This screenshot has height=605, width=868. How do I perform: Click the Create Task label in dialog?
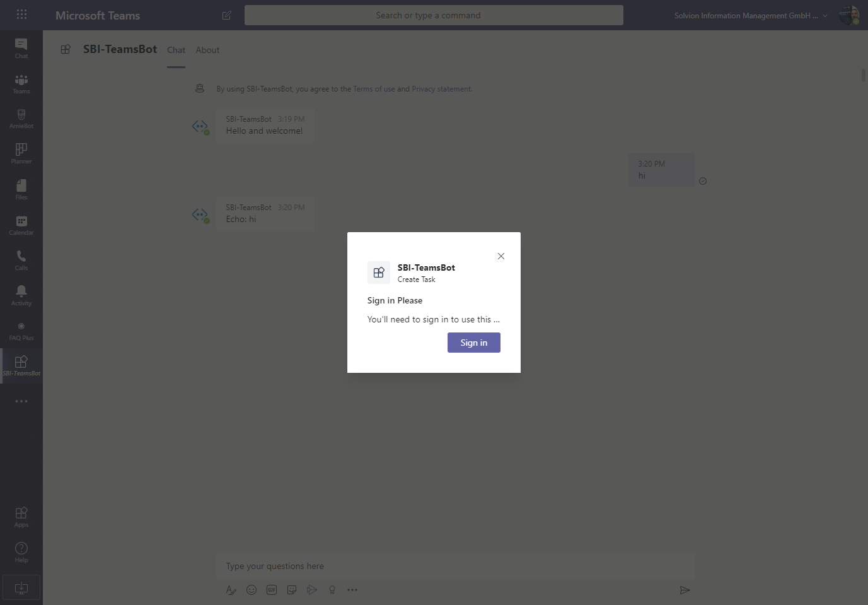pos(416,279)
